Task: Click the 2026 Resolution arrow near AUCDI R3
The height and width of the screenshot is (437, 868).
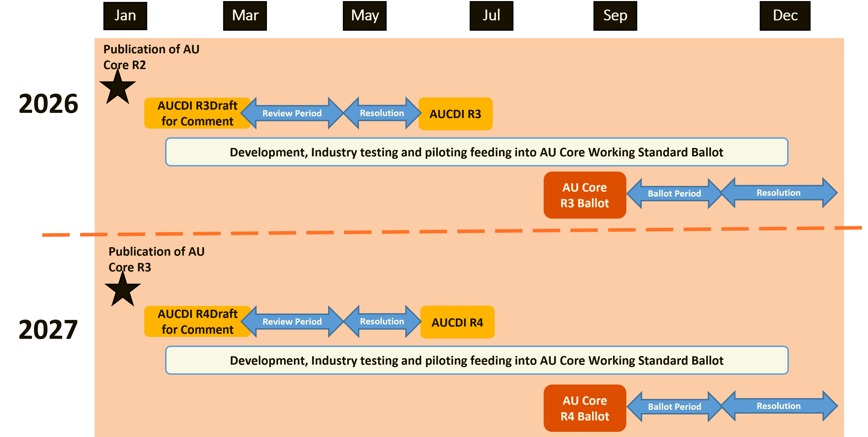Action: (381, 113)
